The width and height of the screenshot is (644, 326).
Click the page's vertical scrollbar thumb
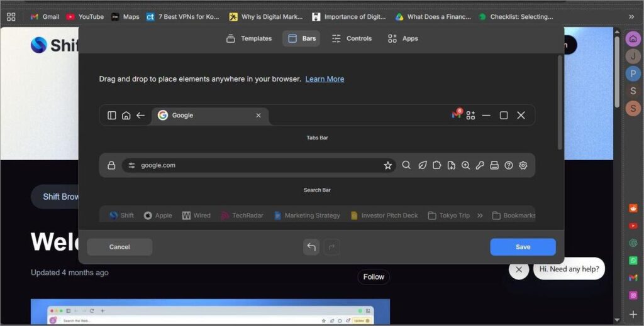point(617,72)
